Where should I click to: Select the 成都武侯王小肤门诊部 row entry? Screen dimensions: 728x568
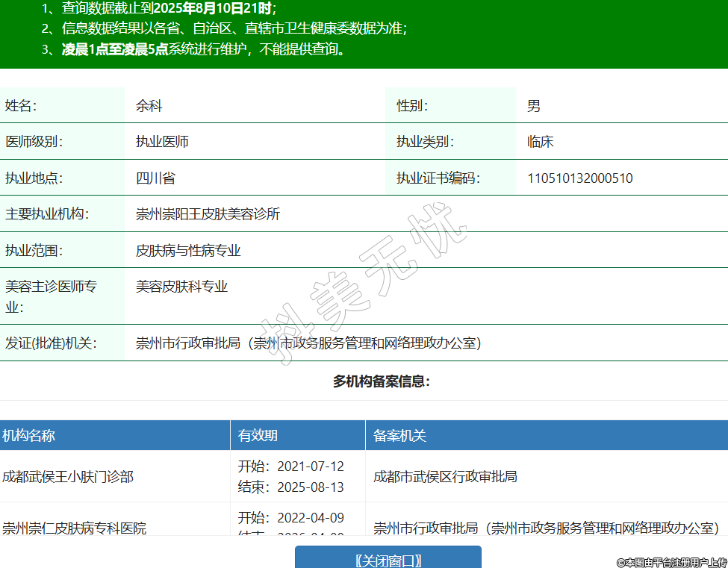(x=68, y=476)
